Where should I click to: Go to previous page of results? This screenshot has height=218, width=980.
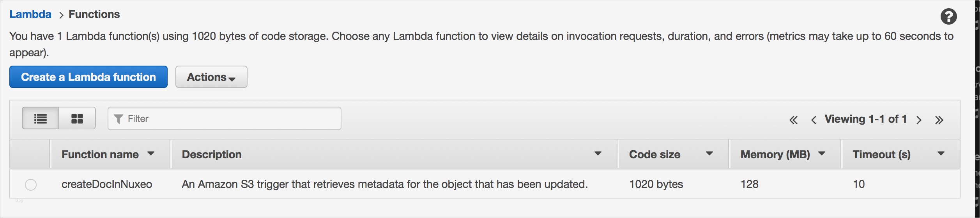[814, 120]
